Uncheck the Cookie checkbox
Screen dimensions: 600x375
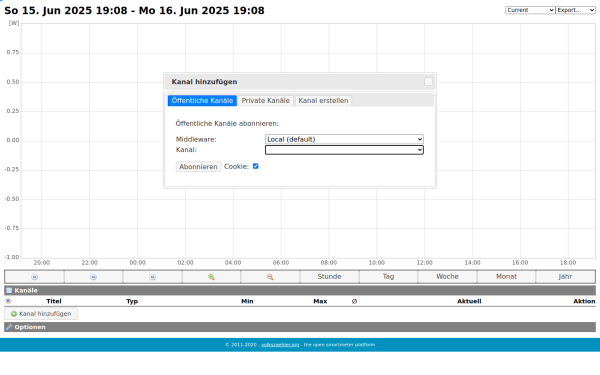256,166
